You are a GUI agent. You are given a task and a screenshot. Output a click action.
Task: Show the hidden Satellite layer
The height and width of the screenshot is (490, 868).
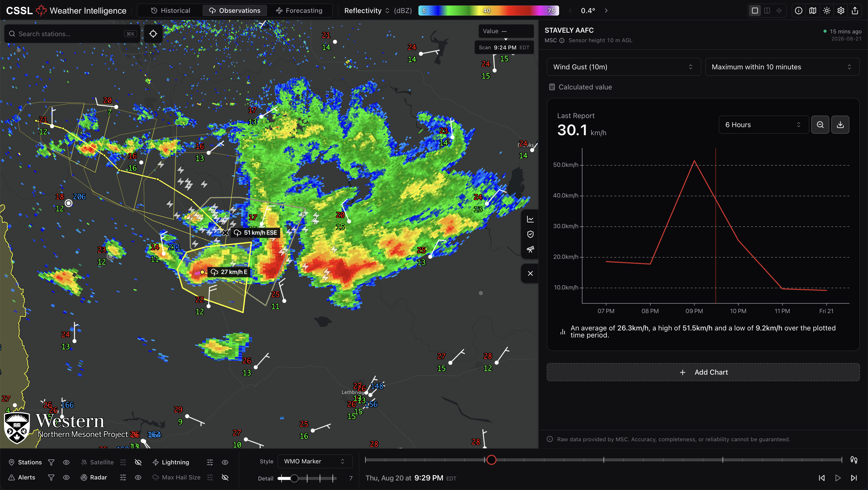[x=138, y=462]
